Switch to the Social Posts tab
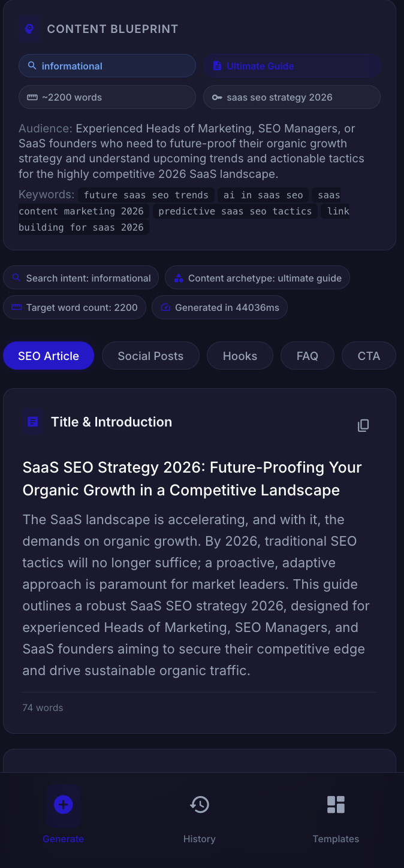This screenshot has width=404, height=868. [x=150, y=356]
